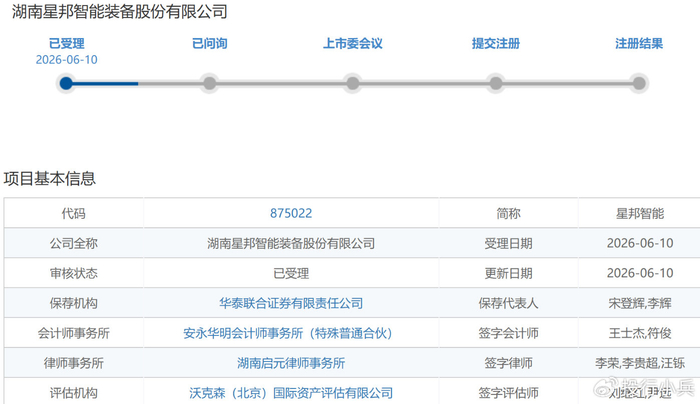This screenshot has height=404, width=700.
Task: Click the 更新日期 label cell
Action: pyautogui.click(x=508, y=273)
